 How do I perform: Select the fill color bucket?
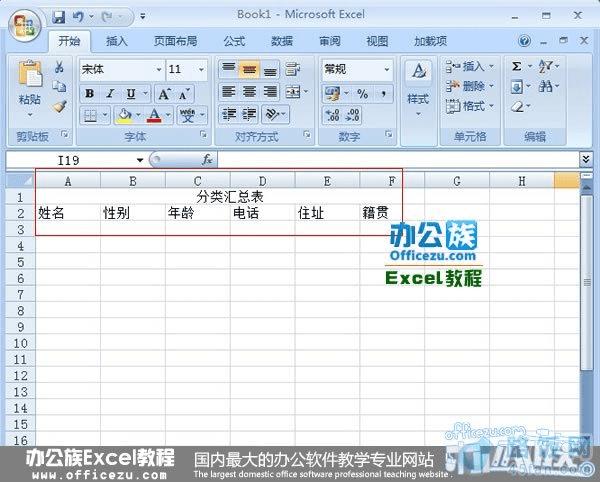coord(124,115)
